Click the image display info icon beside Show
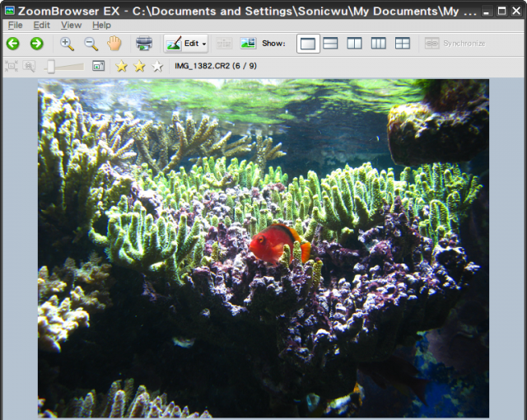 248,44
